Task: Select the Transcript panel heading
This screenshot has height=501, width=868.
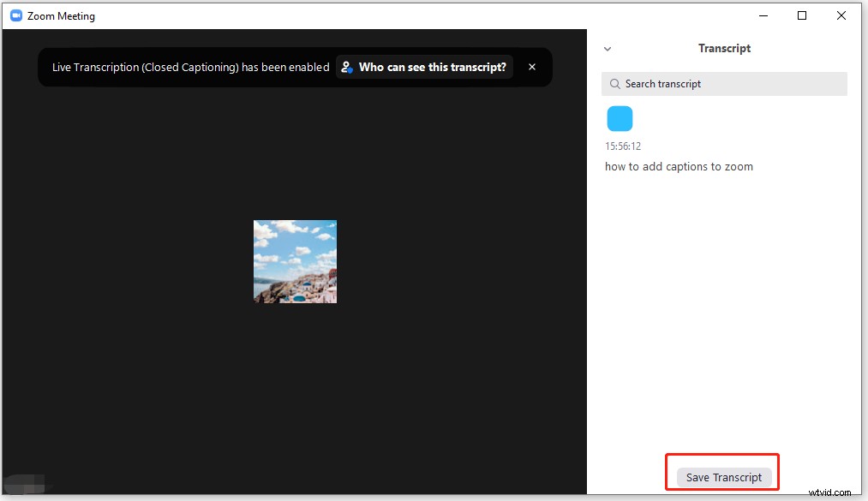Action: click(724, 49)
